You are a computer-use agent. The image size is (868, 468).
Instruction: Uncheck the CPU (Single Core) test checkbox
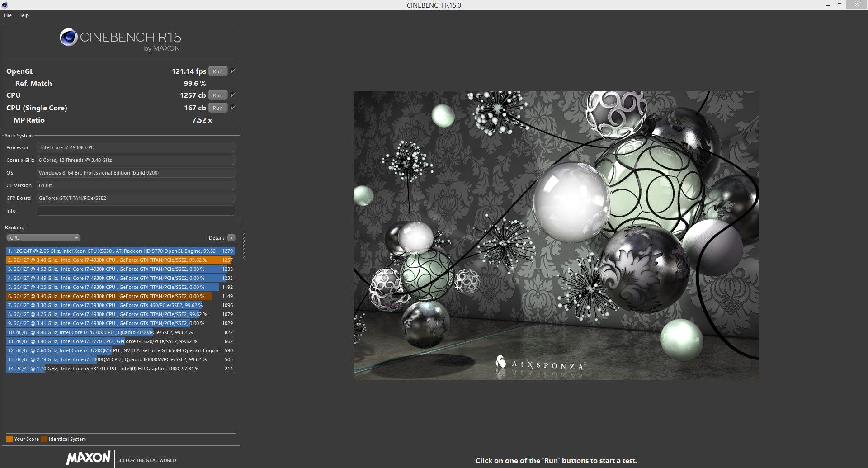coord(233,108)
